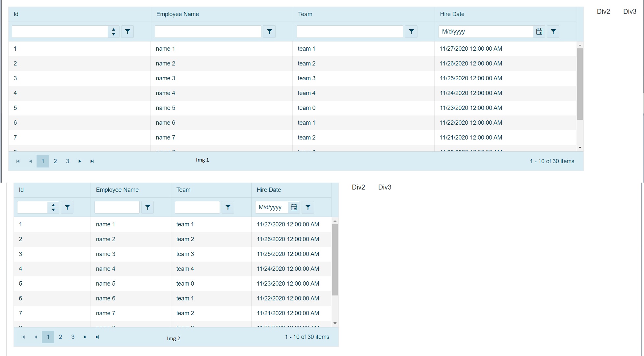Click Team filter text box in top grid

point(350,32)
